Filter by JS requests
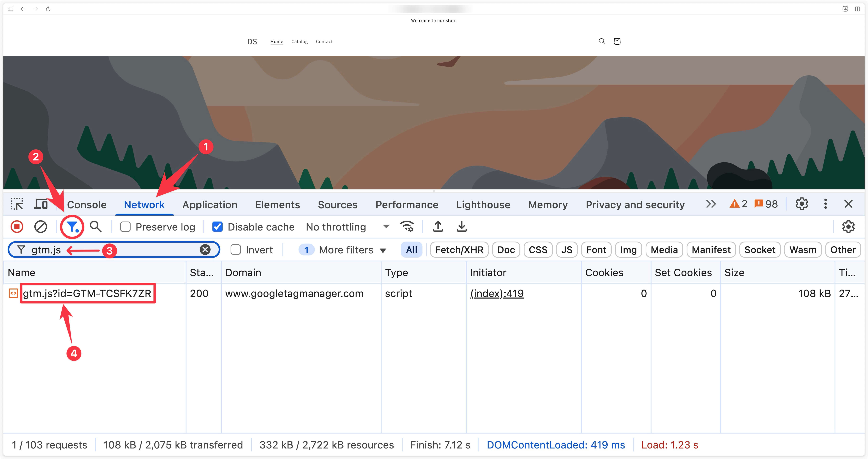The height and width of the screenshot is (459, 868). (x=567, y=250)
